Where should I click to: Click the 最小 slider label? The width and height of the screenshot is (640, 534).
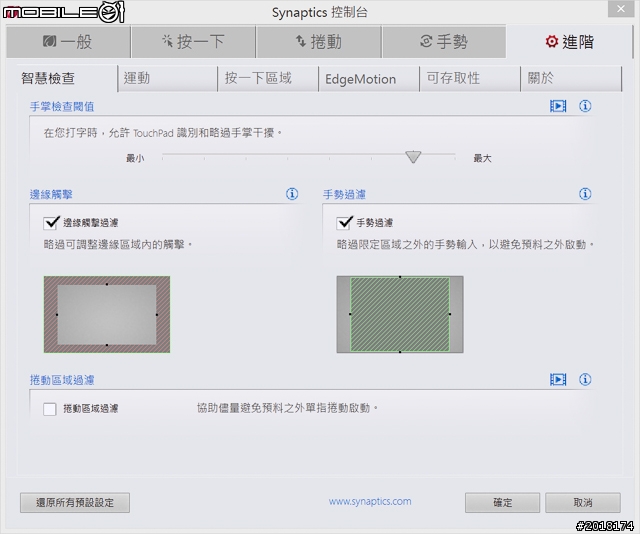click(x=135, y=158)
